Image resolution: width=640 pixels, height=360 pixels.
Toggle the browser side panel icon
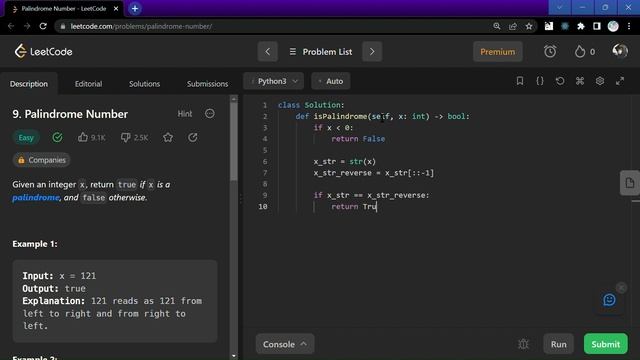597,26
